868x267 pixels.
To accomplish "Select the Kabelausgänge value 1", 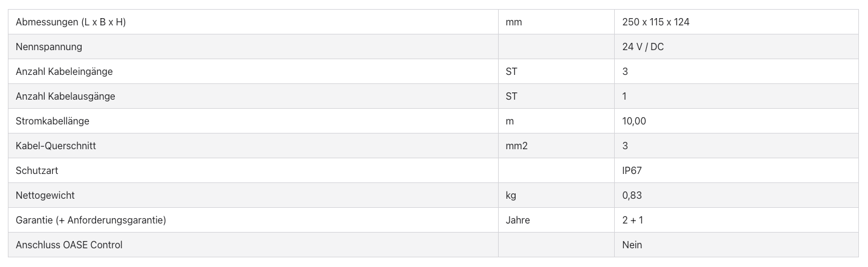I will pyautogui.click(x=624, y=97).
